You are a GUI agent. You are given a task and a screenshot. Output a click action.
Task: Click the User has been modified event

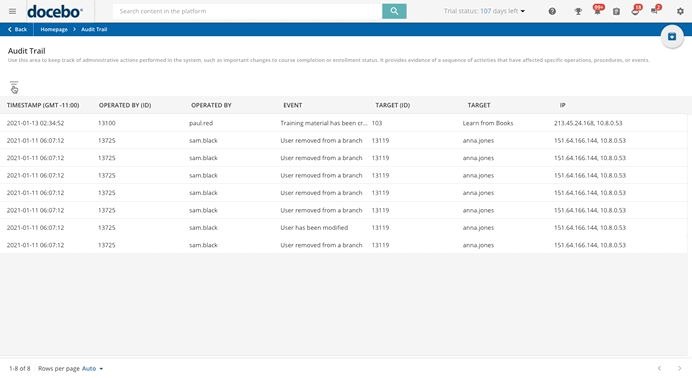click(314, 228)
